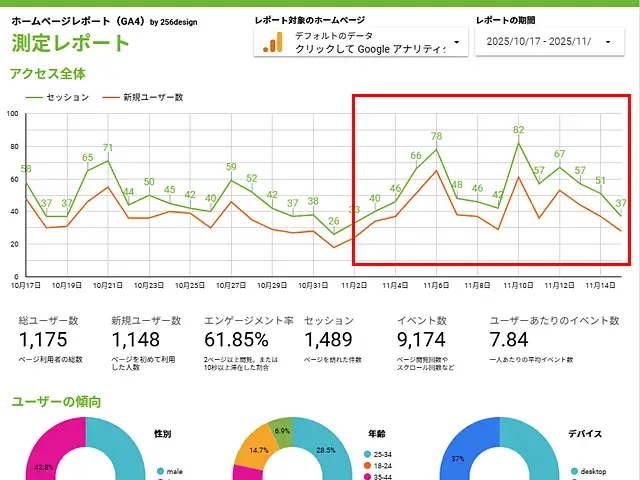Image resolution: width=640 pixels, height=480 pixels.
Task: Click the セッション 1,489 scorecard
Action: (328, 340)
